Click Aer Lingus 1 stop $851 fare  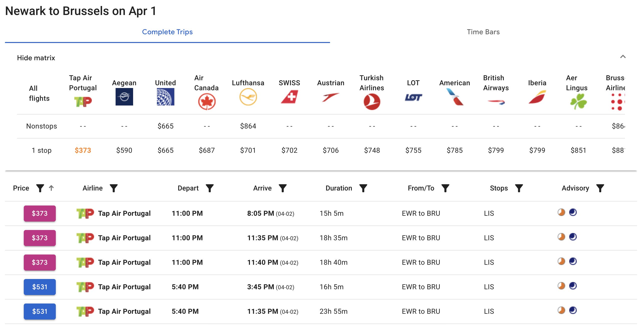tap(578, 150)
